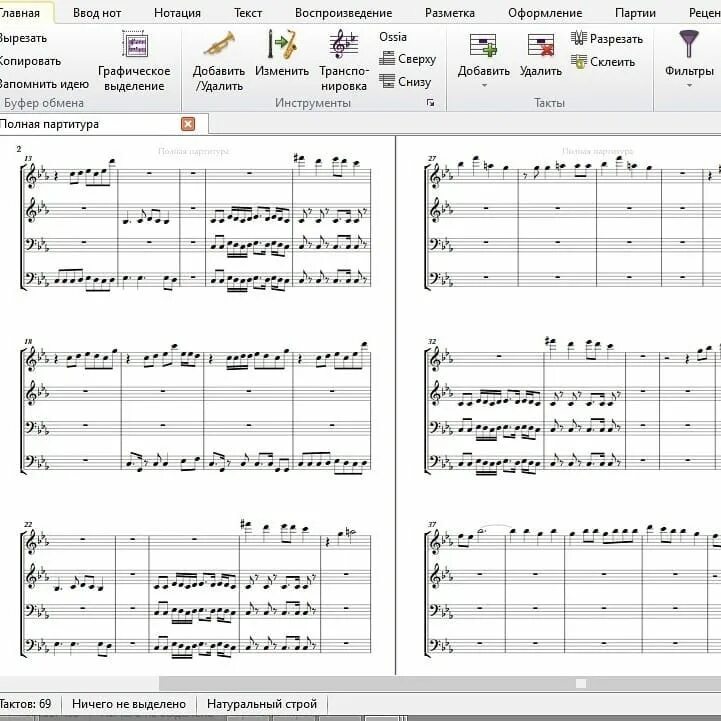Click bar number 22 on the score

(x=28, y=525)
